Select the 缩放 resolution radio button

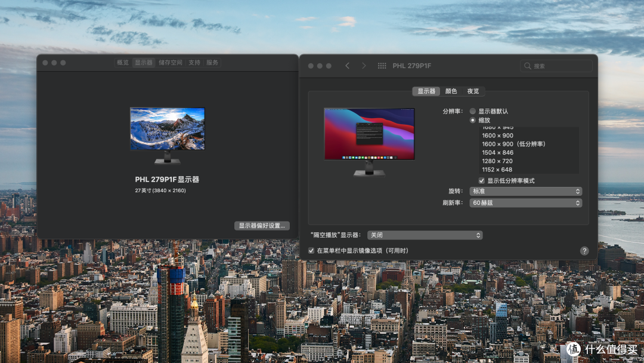[x=472, y=119]
